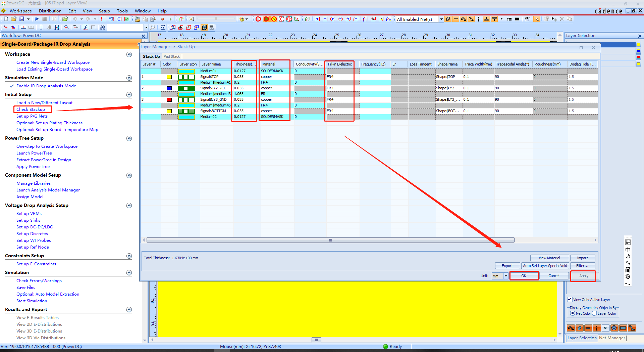Toggle the yellow color swatch of Signal$BOTTOM layer
The image size is (644, 352).
click(x=169, y=111)
